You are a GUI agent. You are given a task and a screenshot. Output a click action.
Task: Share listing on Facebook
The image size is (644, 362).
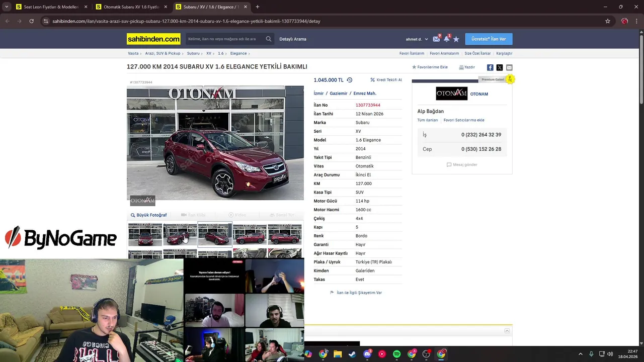[x=490, y=67]
